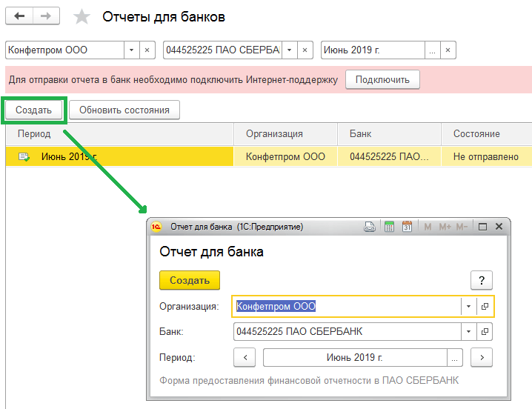The height and width of the screenshot is (409, 532).
Task: Expand the Организация dropdown in dialog
Action: pos(468,306)
